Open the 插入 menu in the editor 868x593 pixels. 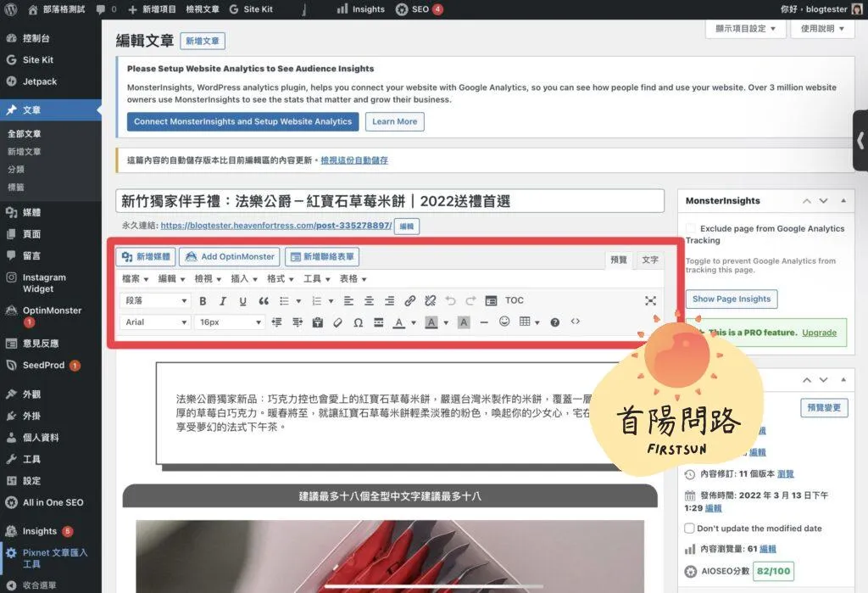(x=244, y=279)
